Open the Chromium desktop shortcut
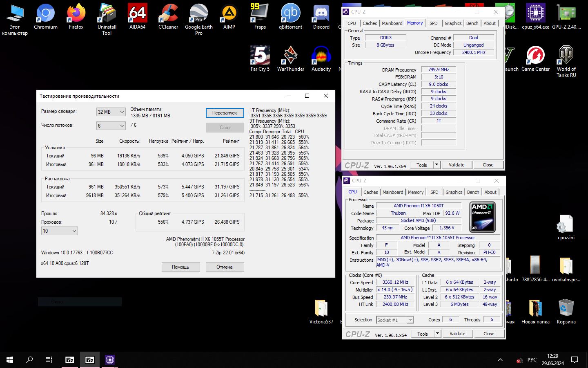The height and width of the screenshot is (368, 588). [46, 16]
